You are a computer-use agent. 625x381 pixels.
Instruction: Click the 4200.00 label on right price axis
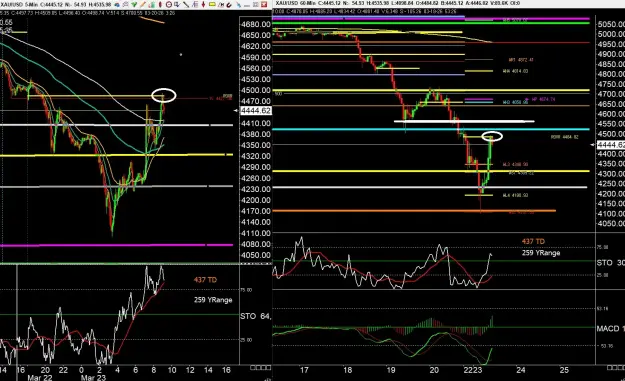(611, 194)
